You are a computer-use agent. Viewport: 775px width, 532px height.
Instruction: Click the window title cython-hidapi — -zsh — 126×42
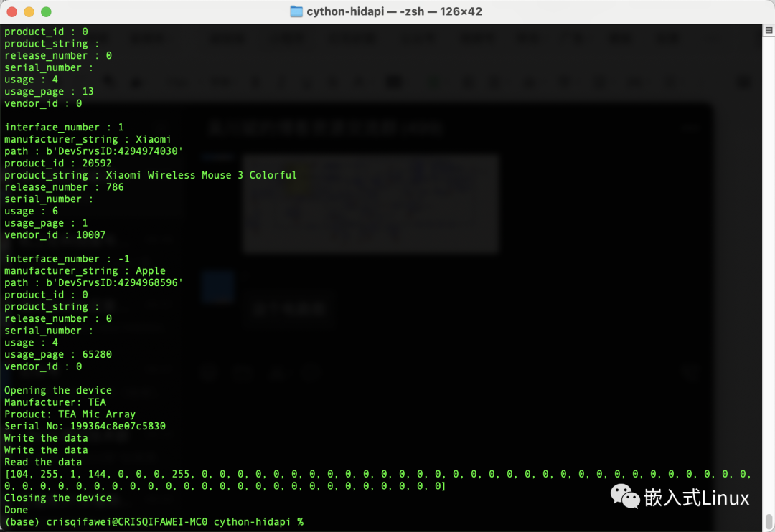point(394,11)
